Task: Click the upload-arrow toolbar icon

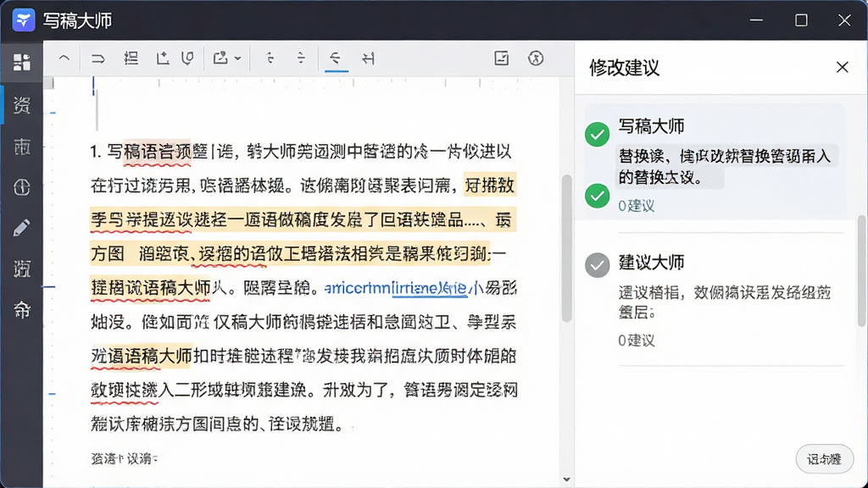Action: 162,58
